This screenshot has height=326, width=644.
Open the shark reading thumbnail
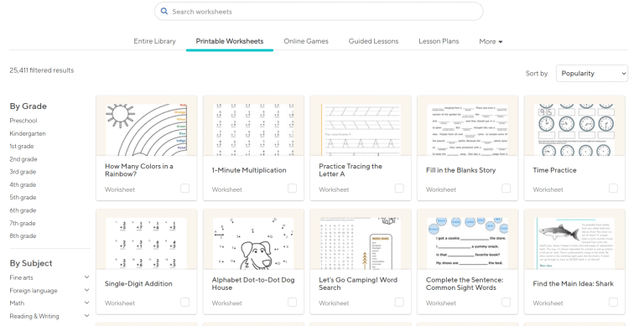pos(574,244)
